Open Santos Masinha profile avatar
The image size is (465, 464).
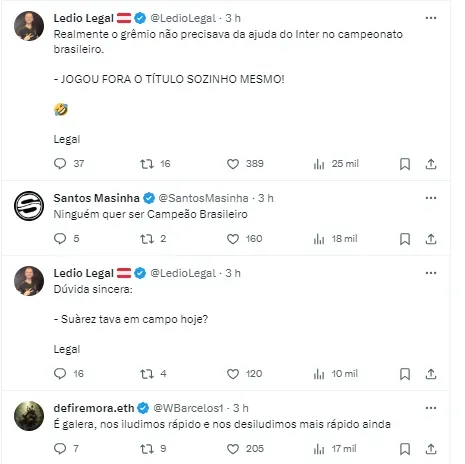[29, 206]
